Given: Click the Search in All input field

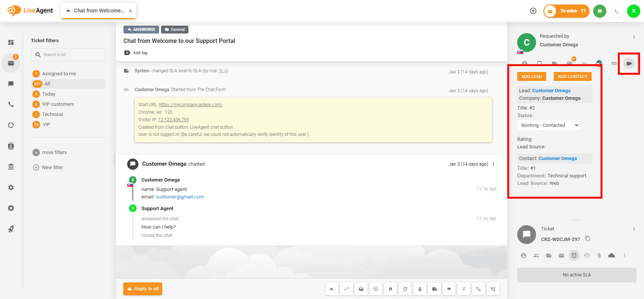Looking at the screenshot, I should coord(68,55).
